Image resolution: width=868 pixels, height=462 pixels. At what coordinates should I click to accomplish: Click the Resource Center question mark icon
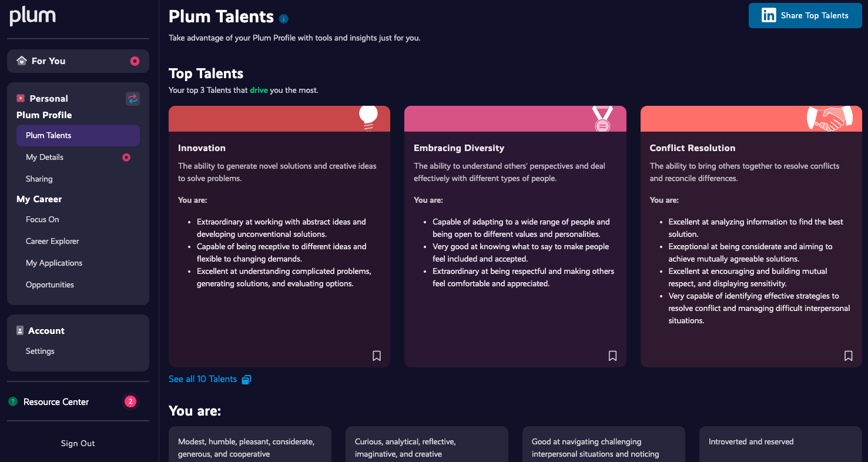[x=13, y=401]
